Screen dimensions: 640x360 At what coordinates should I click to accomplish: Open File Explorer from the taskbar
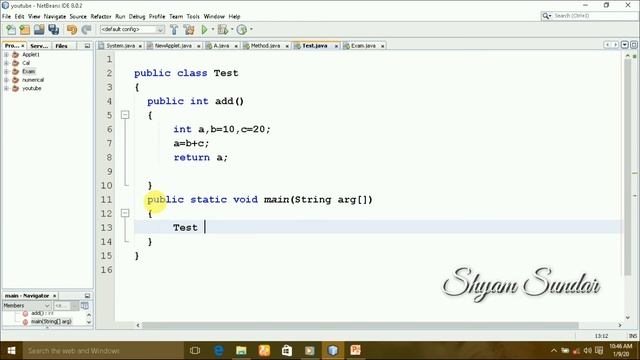[241, 351]
